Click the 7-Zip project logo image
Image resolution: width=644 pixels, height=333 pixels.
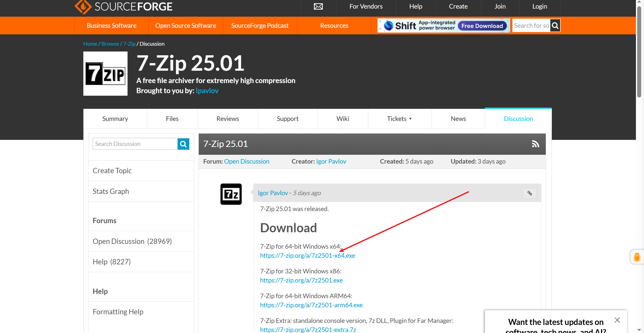[105, 73]
